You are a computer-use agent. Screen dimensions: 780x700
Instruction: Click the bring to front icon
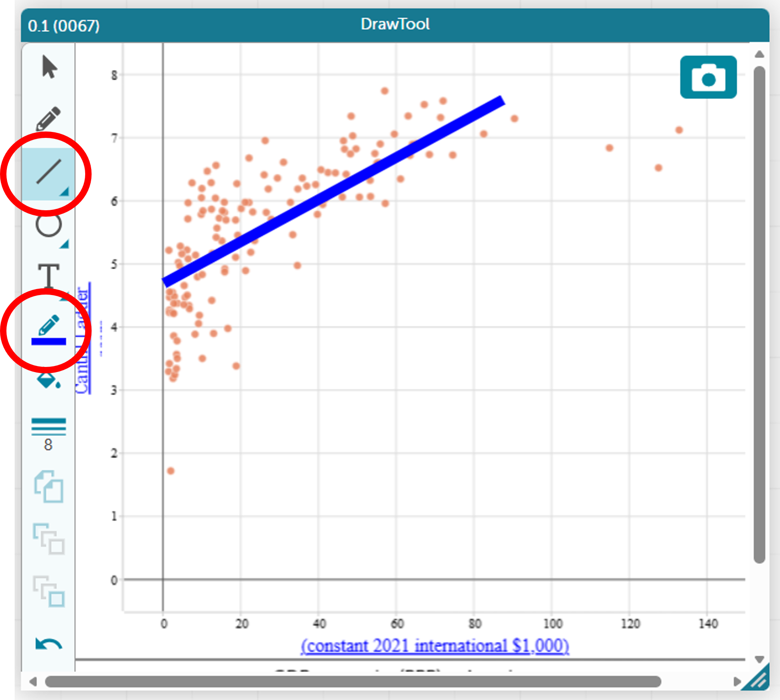coord(48,539)
